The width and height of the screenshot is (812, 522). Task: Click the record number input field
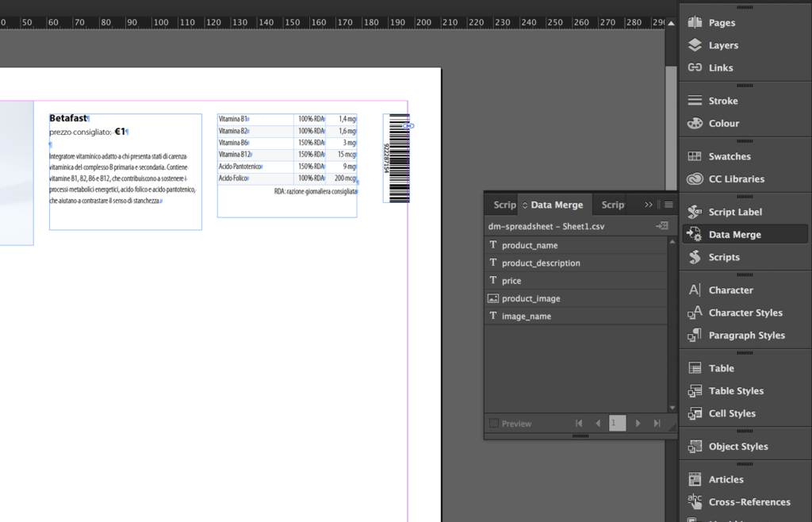pyautogui.click(x=617, y=423)
